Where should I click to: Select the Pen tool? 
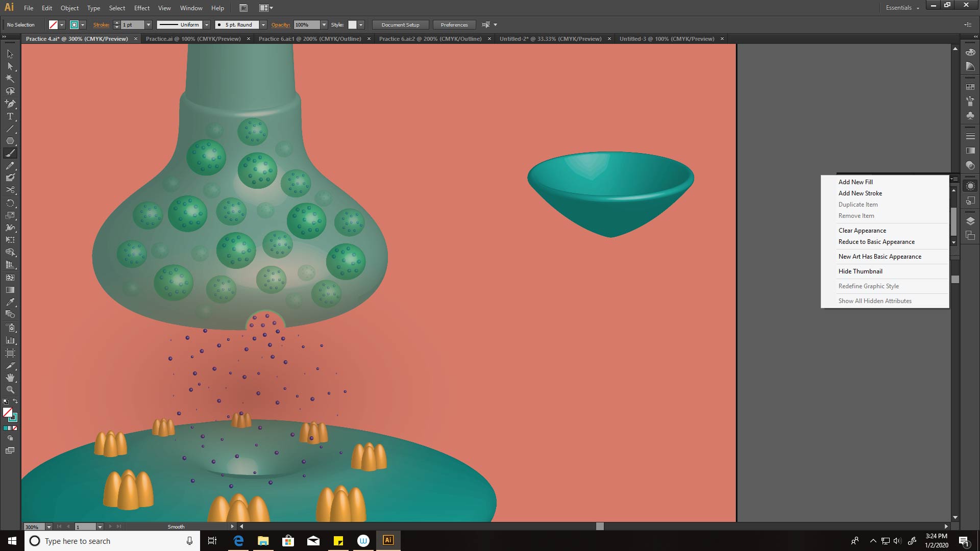pyautogui.click(x=10, y=104)
